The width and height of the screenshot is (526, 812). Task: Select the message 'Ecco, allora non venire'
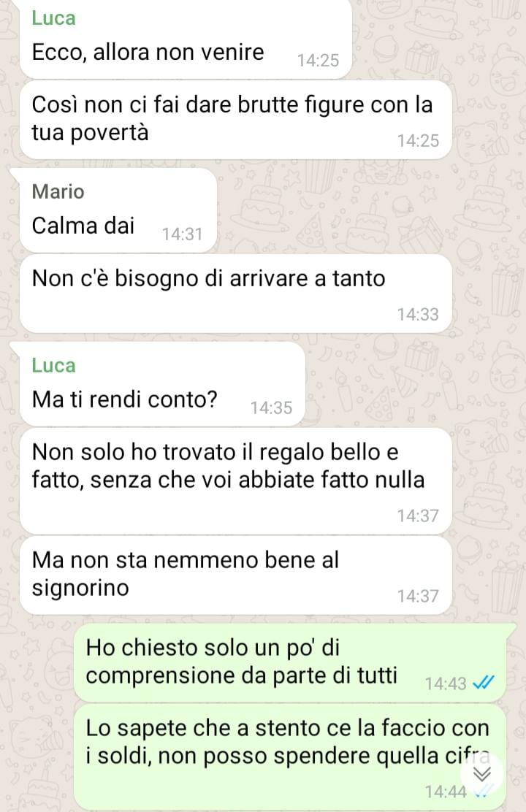[186, 39]
